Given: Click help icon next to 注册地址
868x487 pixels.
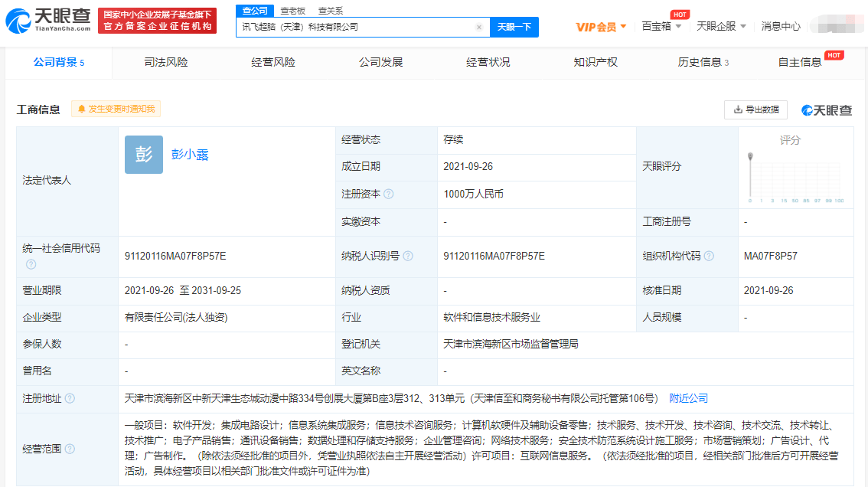Looking at the screenshot, I should (70, 398).
